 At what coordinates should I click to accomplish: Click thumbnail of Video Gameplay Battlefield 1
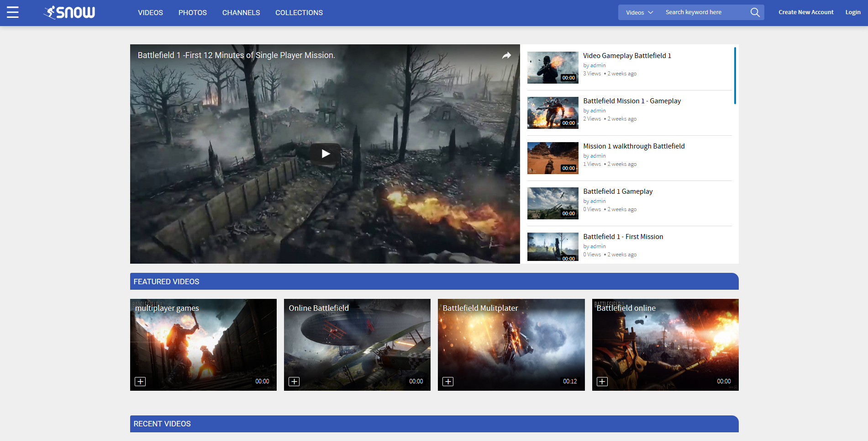[553, 68]
